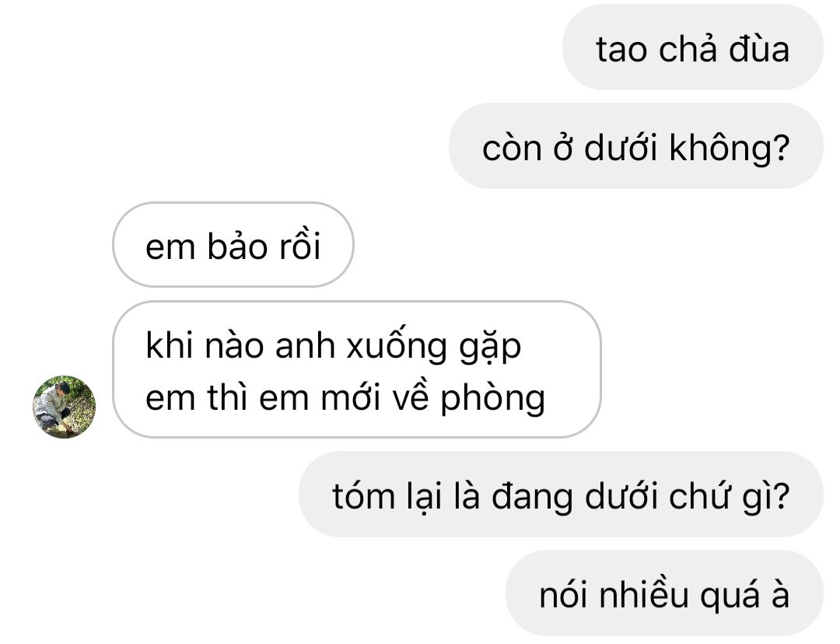Open the sender's round profile avatar
Image resolution: width=840 pixels, height=644 pixels.
[65, 407]
